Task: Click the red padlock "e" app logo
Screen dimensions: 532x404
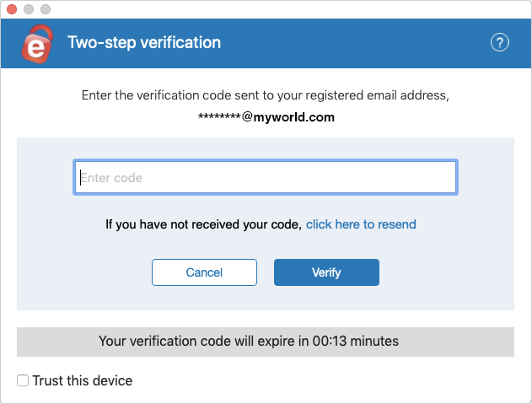Action: [x=37, y=44]
